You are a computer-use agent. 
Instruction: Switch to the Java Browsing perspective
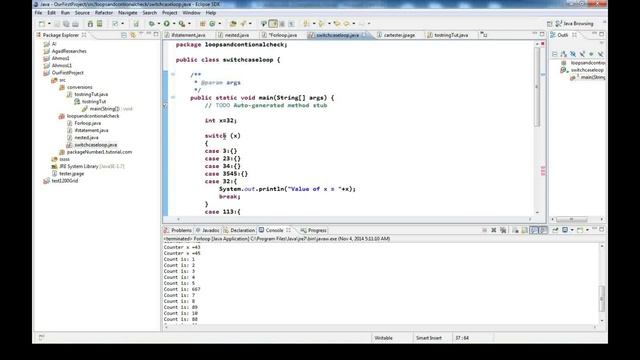point(575,24)
